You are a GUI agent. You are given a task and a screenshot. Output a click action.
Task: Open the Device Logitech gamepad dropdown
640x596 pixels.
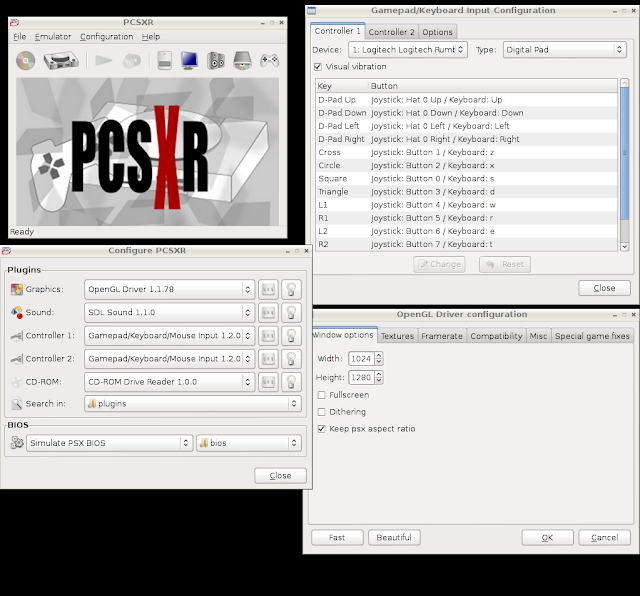tap(408, 50)
